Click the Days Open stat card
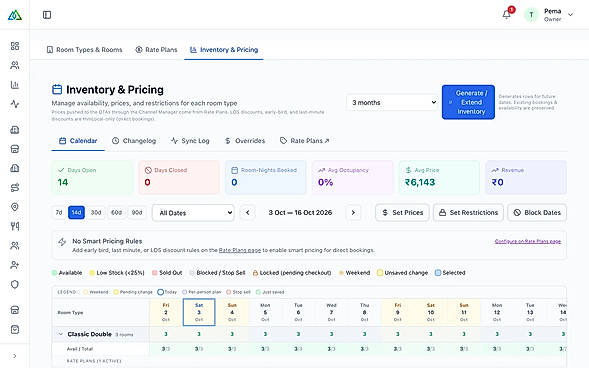The width and height of the screenshot is (589, 368). 92,177
